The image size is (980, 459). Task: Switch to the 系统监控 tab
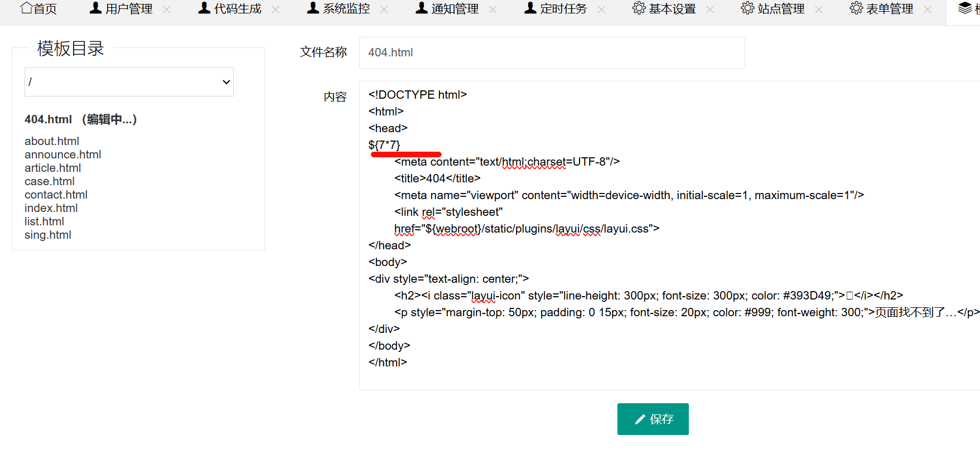tap(346, 9)
